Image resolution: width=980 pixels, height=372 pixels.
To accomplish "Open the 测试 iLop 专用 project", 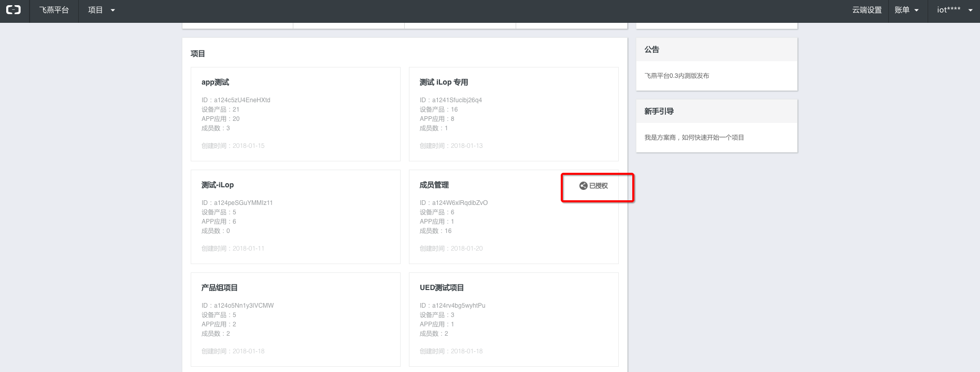I will click(444, 82).
